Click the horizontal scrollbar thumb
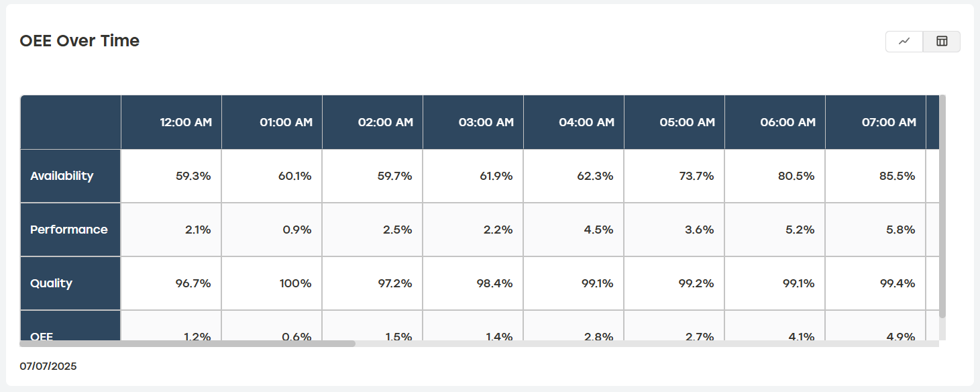This screenshot has height=392, width=980. (188, 344)
